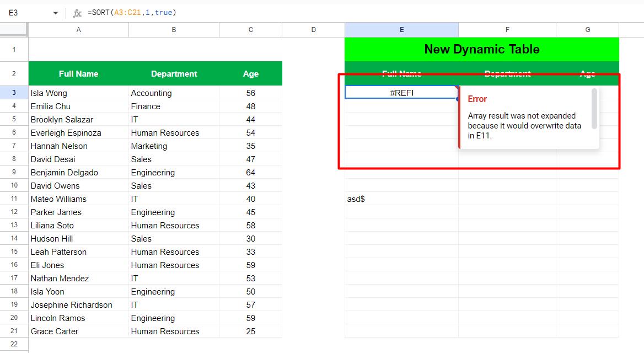Select Age cell with value 35
The image size is (644, 353).
pyautogui.click(x=250, y=146)
